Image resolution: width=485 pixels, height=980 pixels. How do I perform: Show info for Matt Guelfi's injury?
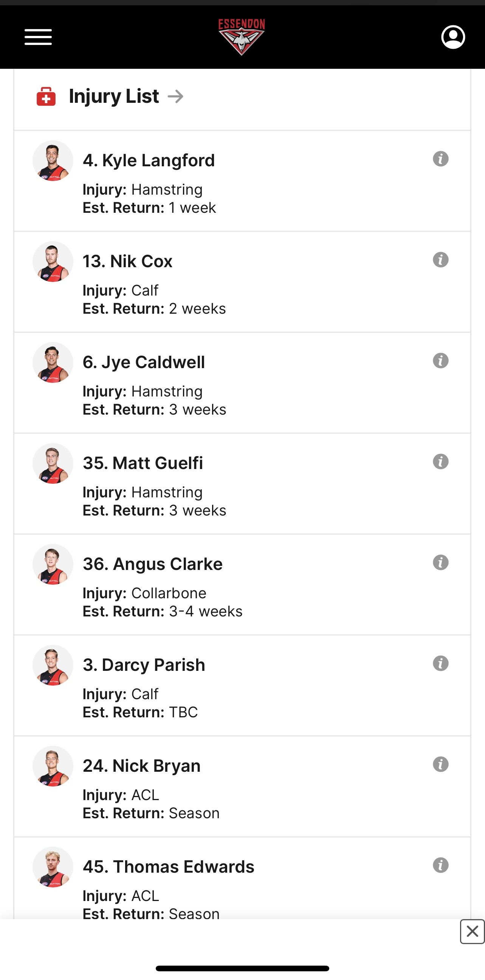[440, 461]
